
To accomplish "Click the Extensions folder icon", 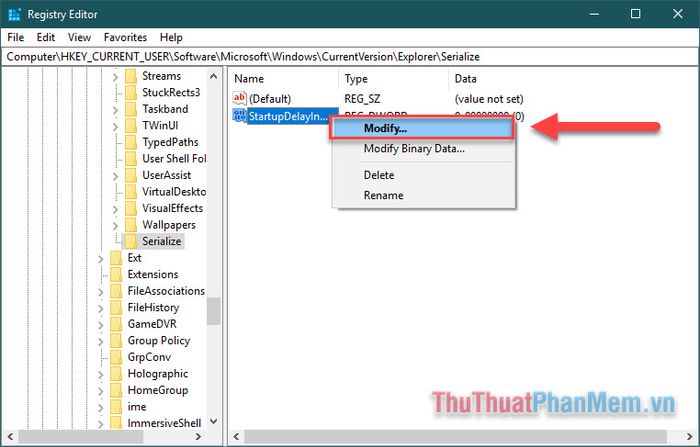I will pyautogui.click(x=116, y=275).
